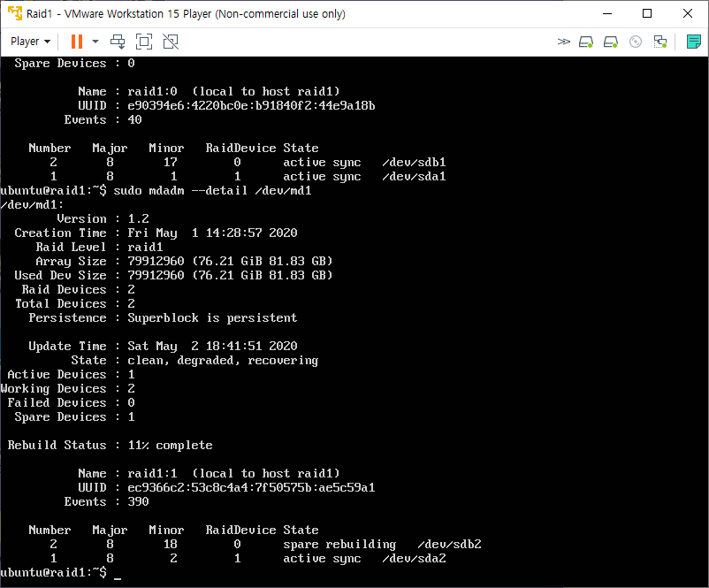Screen dimensions: 709x588
Task: Expand the hidden devices chevron
Action: tap(563, 42)
